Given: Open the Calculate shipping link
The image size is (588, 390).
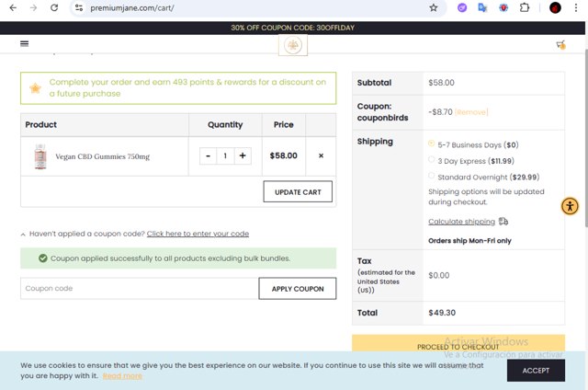Looking at the screenshot, I should pyautogui.click(x=461, y=222).
